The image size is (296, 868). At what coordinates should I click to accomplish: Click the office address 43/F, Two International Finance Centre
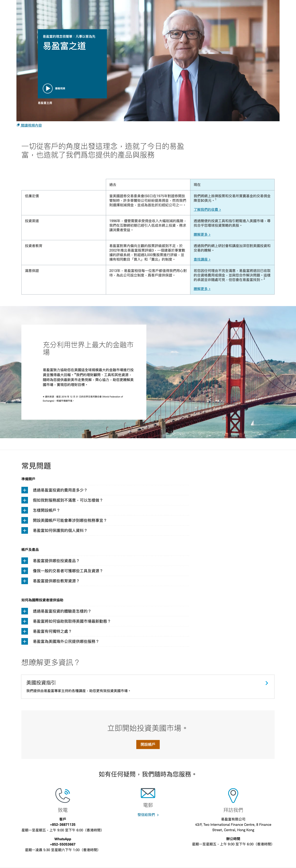233,827
